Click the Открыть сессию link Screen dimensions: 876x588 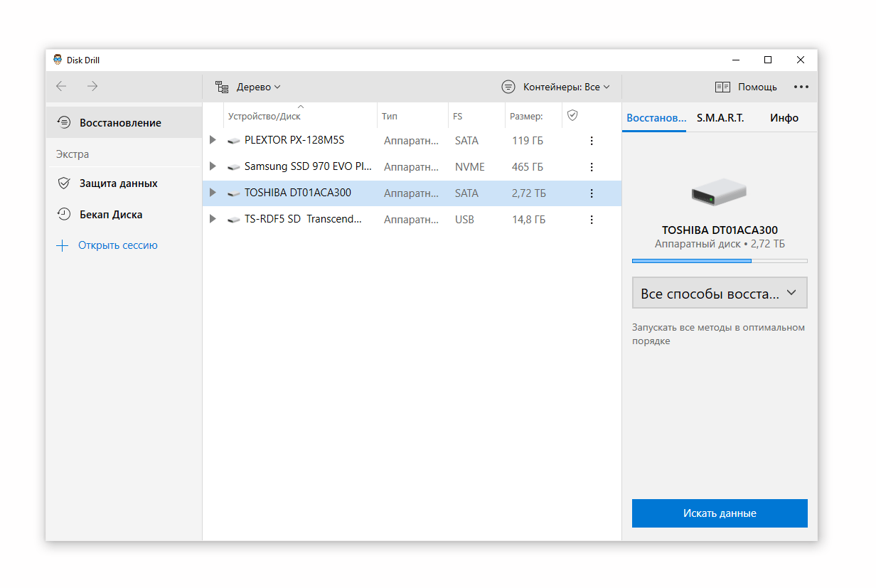coord(117,245)
